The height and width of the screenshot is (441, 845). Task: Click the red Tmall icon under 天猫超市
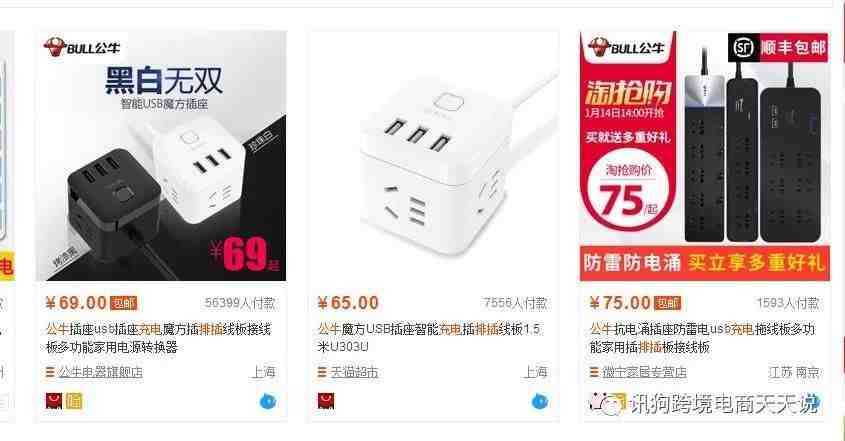(325, 401)
